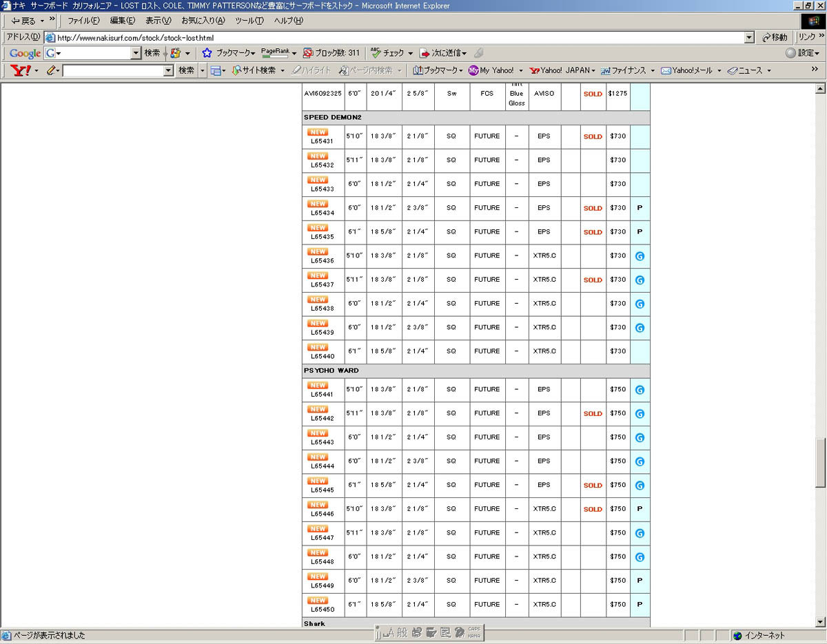Click the stock number AVI6092325
Viewport: 827px width, 644px height.
[323, 94]
